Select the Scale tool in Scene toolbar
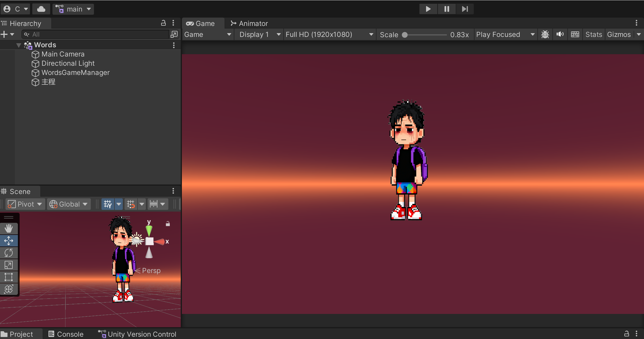644x339 pixels. (x=9, y=265)
